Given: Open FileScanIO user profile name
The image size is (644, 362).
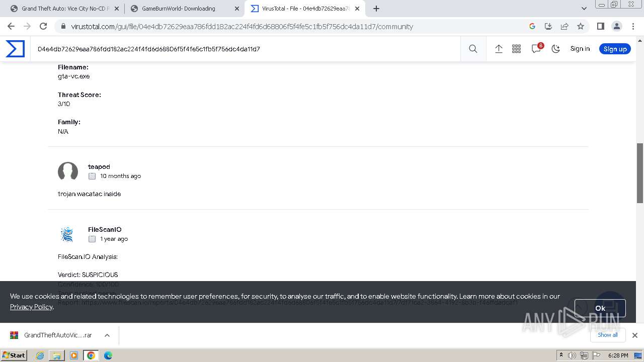Looking at the screenshot, I should click(x=105, y=229).
